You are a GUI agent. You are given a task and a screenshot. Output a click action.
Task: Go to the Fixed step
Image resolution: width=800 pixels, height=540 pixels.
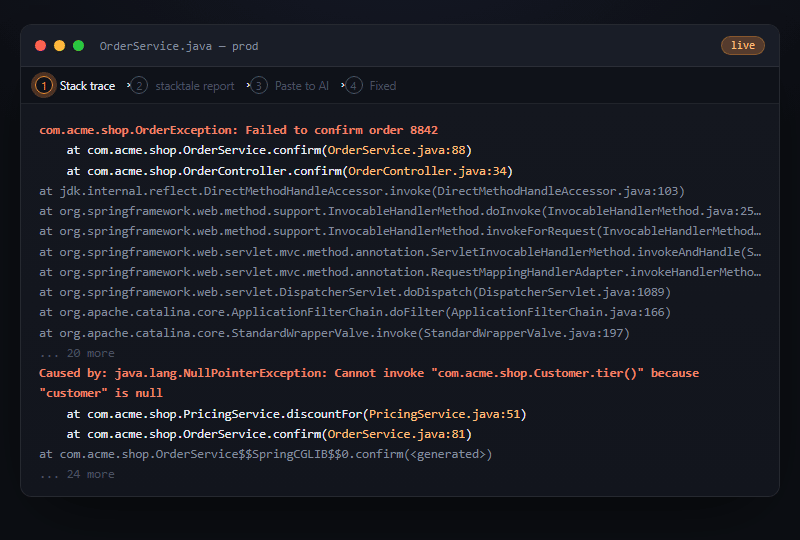[371, 86]
